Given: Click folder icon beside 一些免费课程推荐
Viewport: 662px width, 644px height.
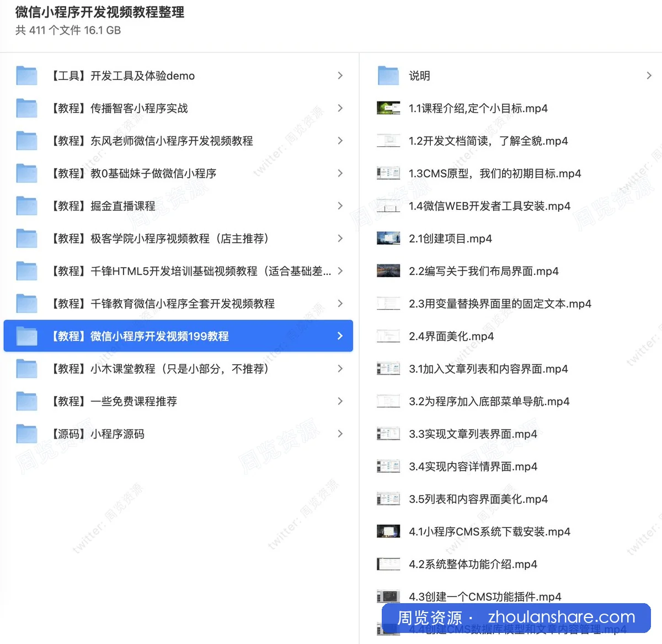Looking at the screenshot, I should pyautogui.click(x=26, y=401).
